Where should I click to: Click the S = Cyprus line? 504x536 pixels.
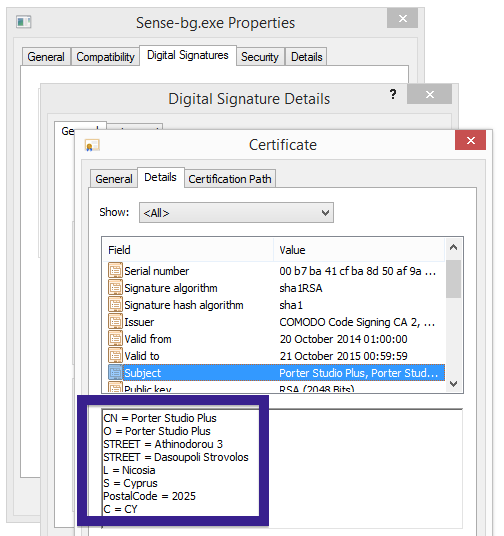coord(130,483)
